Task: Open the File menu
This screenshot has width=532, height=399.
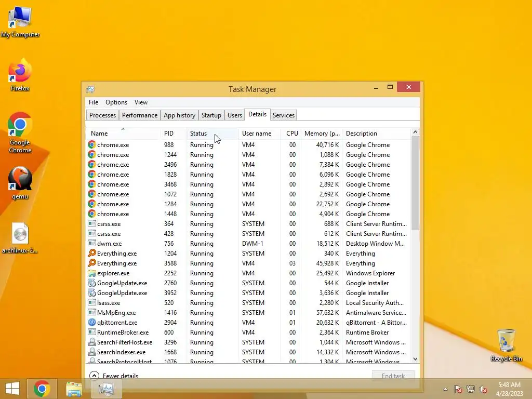Action: [94, 102]
